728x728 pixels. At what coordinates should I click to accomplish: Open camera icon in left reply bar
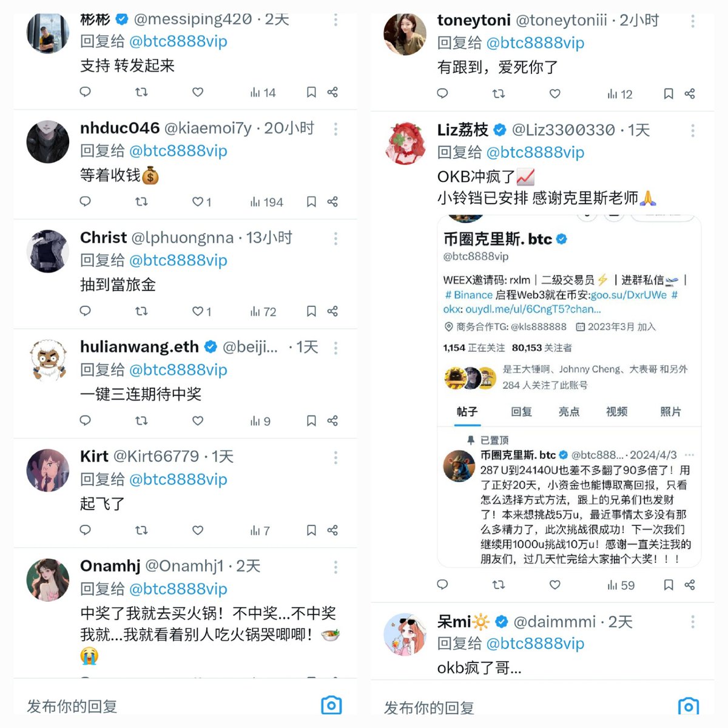[x=331, y=705]
